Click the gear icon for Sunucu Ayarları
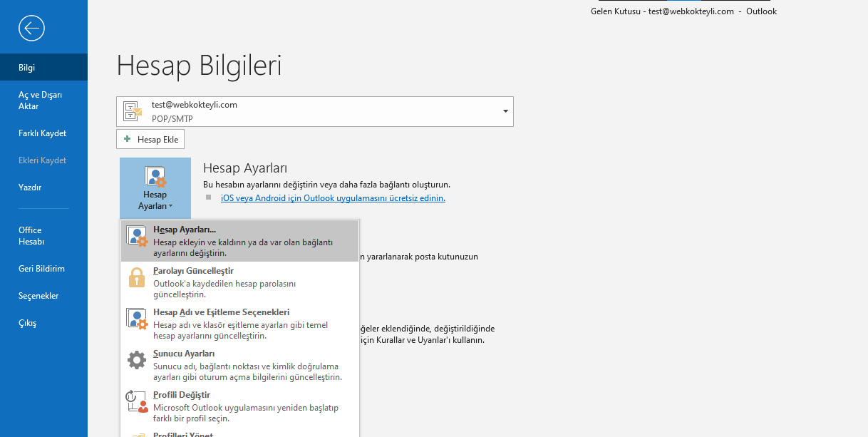The width and height of the screenshot is (868, 437). point(137,360)
